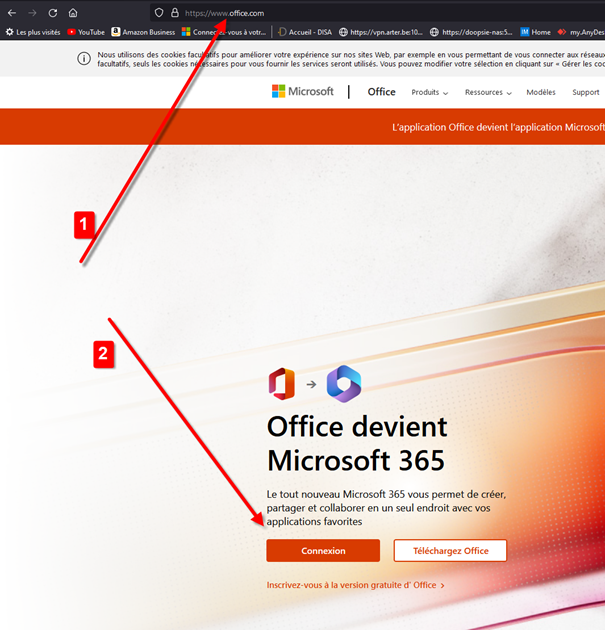Open the Home bookmark
The height and width of the screenshot is (630, 605).
pyautogui.click(x=536, y=32)
